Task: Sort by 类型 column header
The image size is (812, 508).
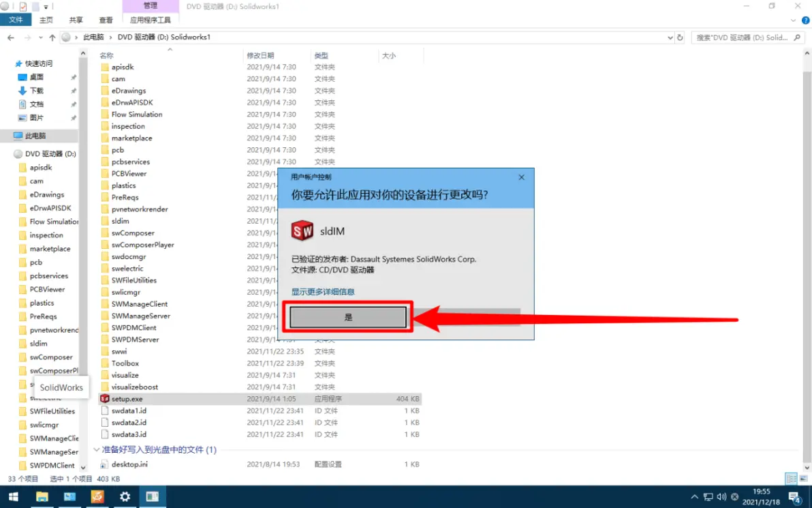Action: (321, 55)
